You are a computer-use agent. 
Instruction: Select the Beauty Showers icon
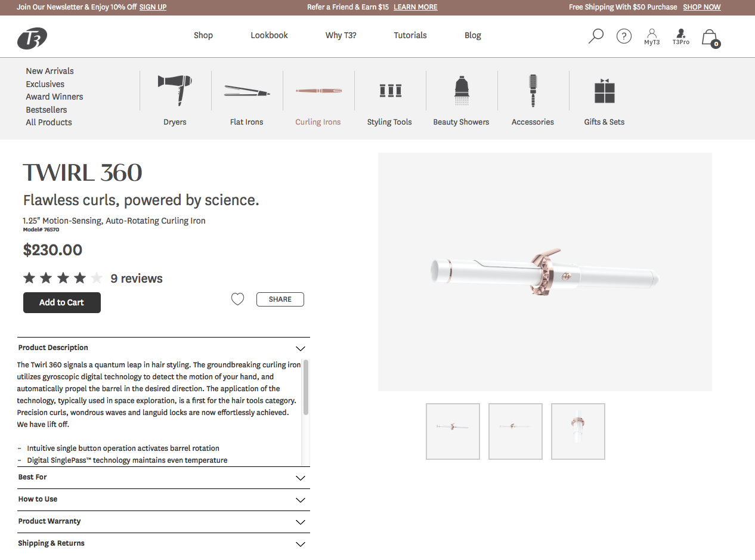pos(462,91)
